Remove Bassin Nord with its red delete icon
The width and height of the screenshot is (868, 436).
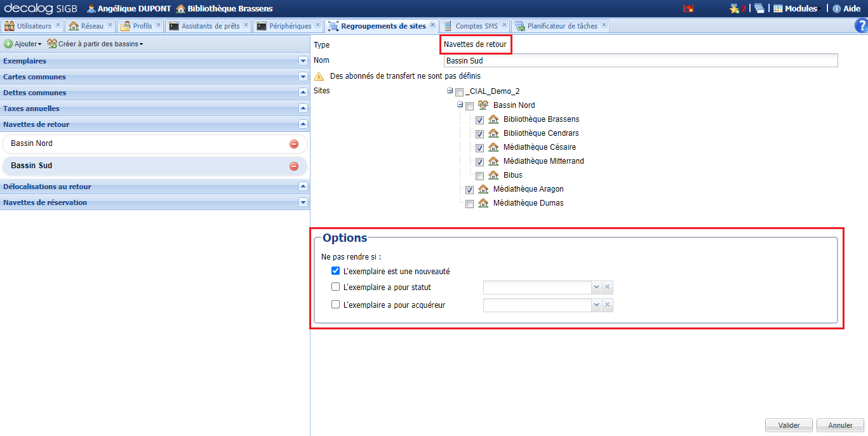294,144
